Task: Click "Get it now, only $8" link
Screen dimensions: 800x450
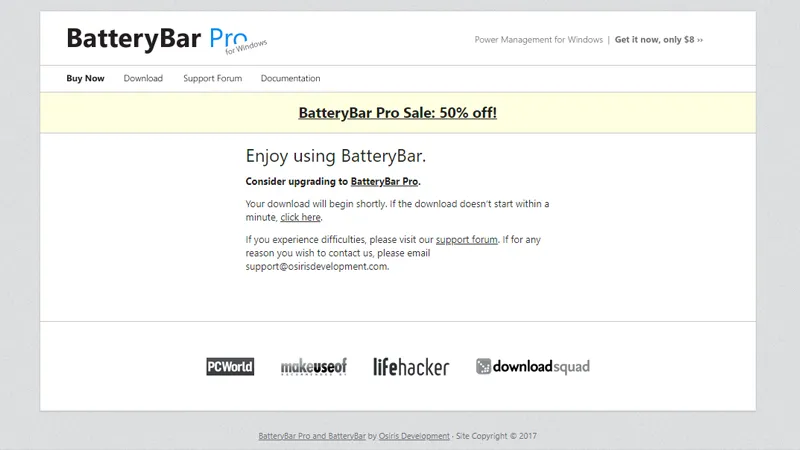Action: [659, 40]
